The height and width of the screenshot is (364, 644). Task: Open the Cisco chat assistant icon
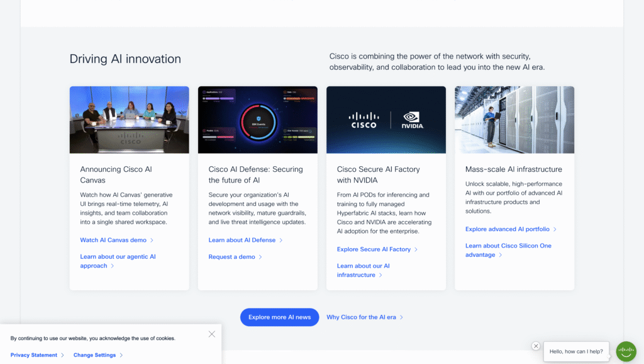626,351
